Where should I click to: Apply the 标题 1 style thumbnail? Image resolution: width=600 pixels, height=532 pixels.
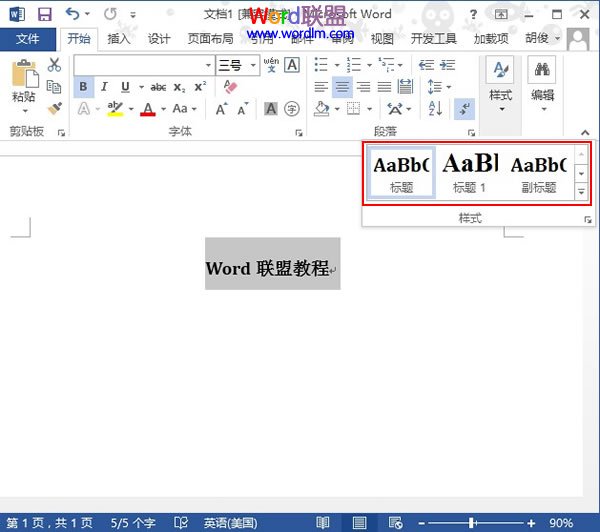pyautogui.click(x=470, y=173)
